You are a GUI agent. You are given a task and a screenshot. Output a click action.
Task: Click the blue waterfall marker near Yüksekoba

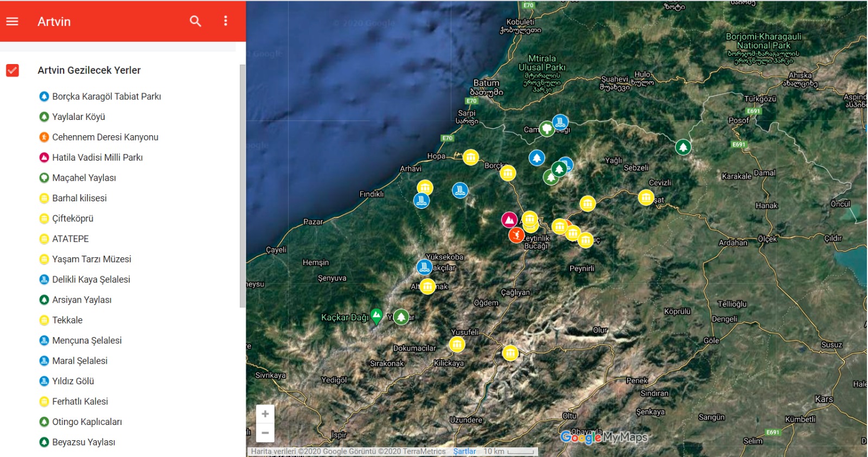coord(424,267)
